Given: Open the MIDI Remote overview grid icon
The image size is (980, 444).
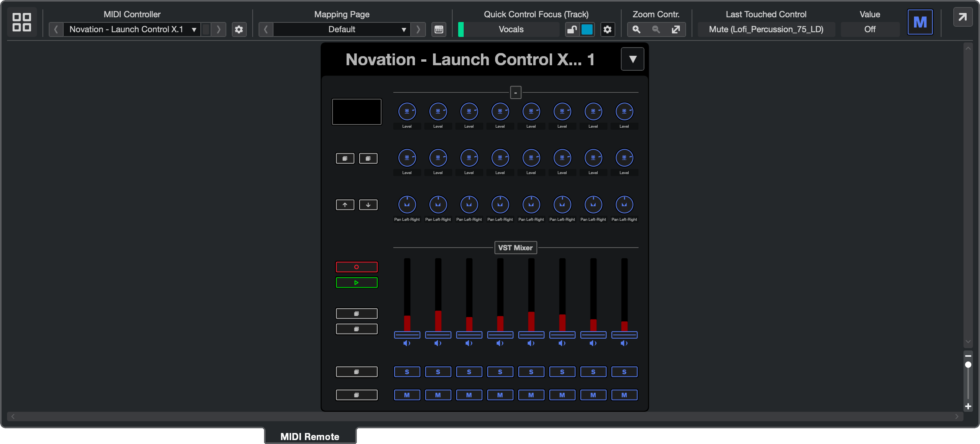Looking at the screenshot, I should 22,22.
